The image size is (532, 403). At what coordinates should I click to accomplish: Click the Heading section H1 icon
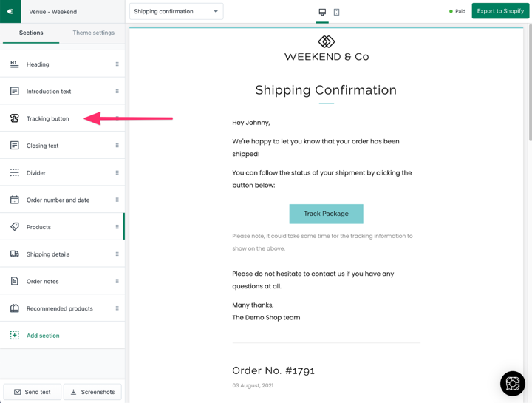[14, 64]
